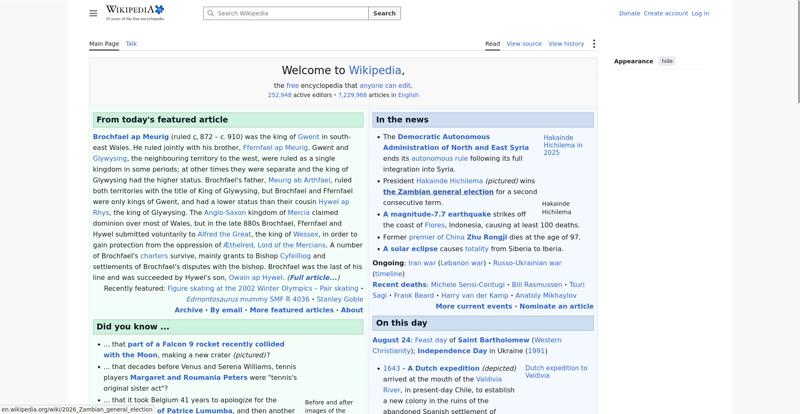Viewport: 800px width, 414px height.
Task: Click Create account
Action: [665, 13]
